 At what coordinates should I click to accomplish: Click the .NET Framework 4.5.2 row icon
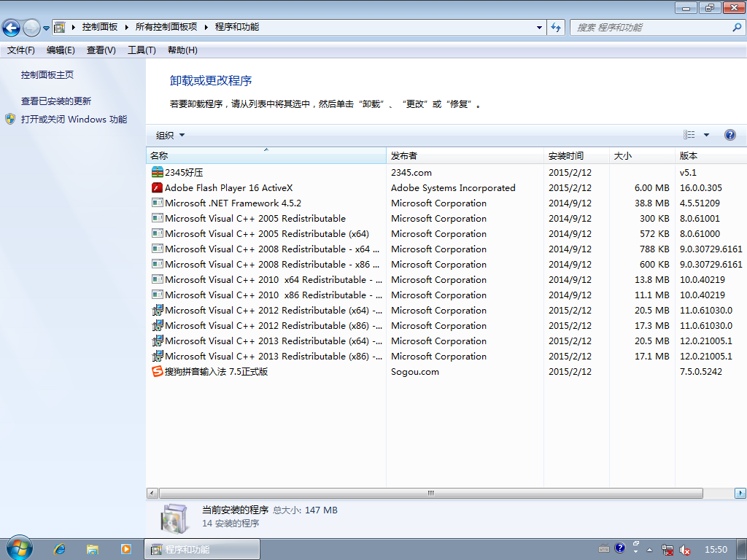(x=158, y=203)
